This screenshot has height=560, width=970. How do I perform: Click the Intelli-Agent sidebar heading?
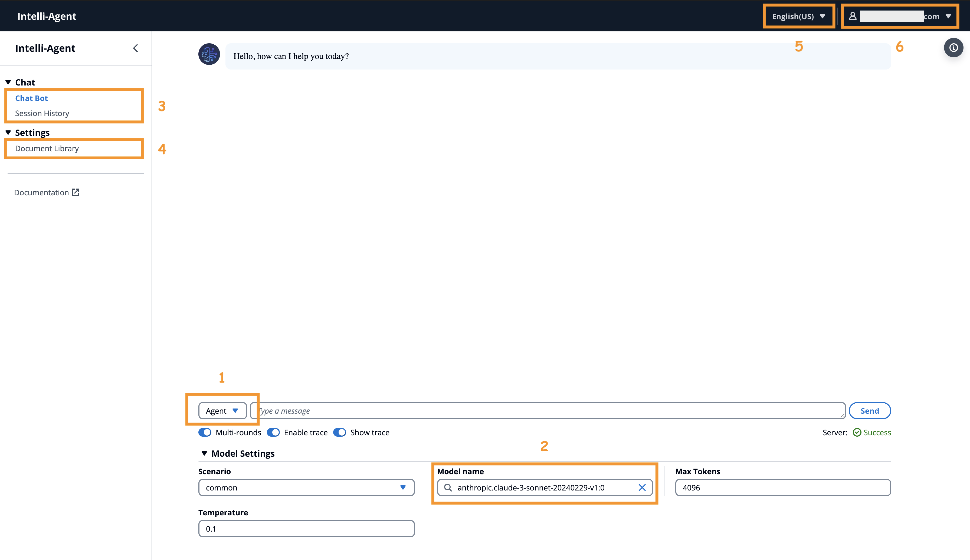coord(45,48)
